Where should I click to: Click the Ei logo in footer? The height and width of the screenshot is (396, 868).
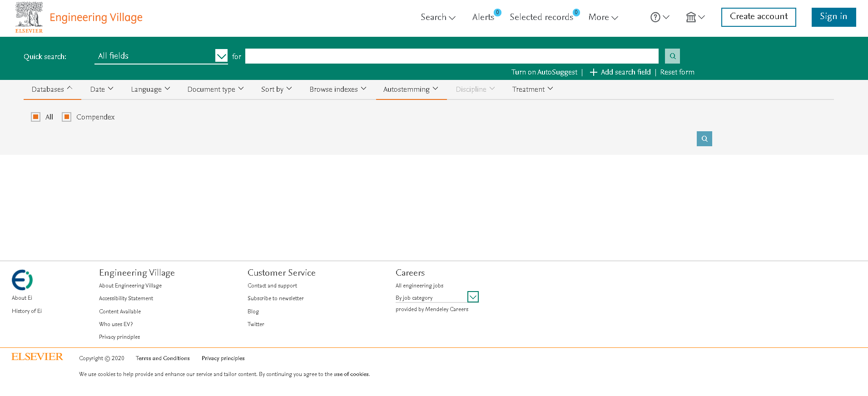pyautogui.click(x=22, y=280)
